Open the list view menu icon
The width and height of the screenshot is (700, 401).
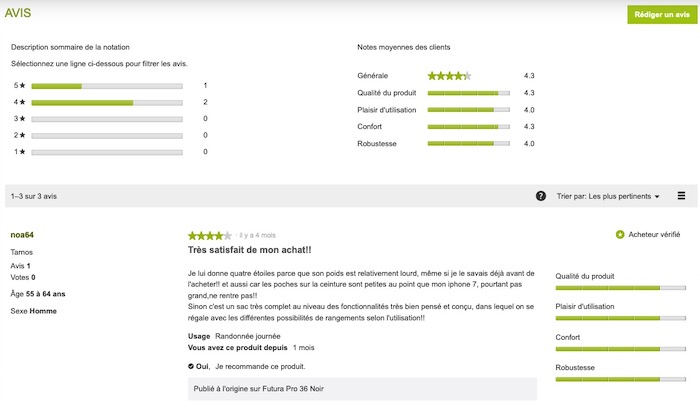(681, 196)
